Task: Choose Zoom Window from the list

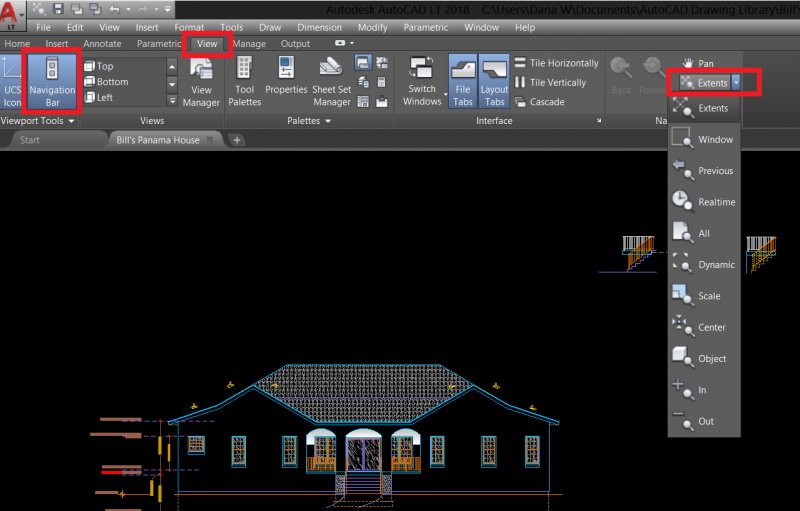Action: coord(704,139)
